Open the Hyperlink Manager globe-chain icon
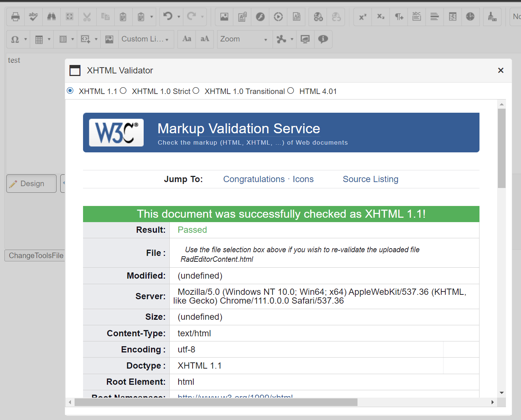Viewport: 521px width, 420px height. pos(318,17)
